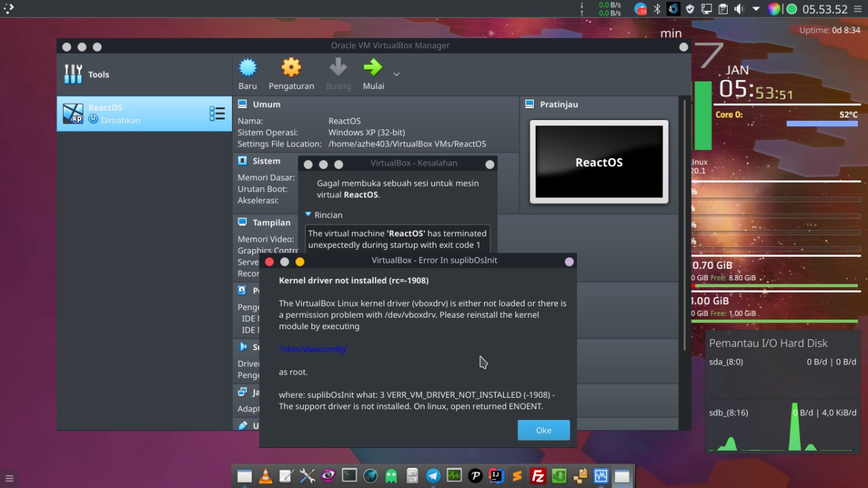Click the Baru (New) VM icon
The image size is (868, 488).
point(248,68)
